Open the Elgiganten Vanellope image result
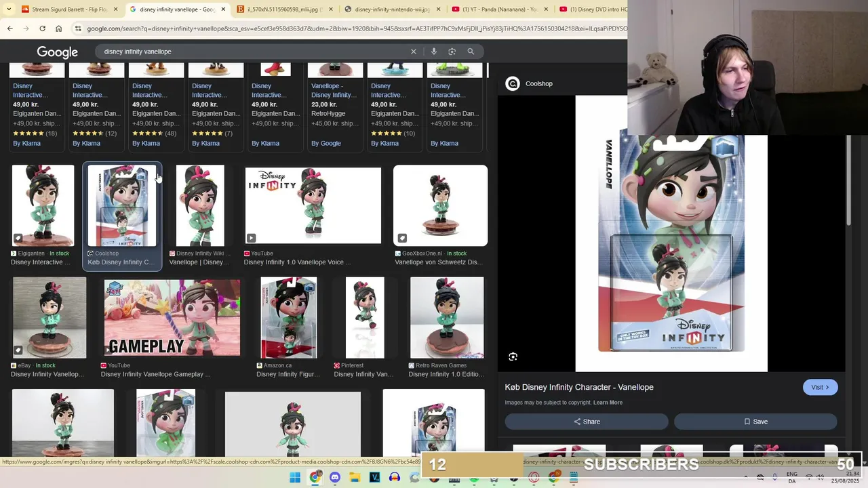The image size is (868, 488). 43,205
